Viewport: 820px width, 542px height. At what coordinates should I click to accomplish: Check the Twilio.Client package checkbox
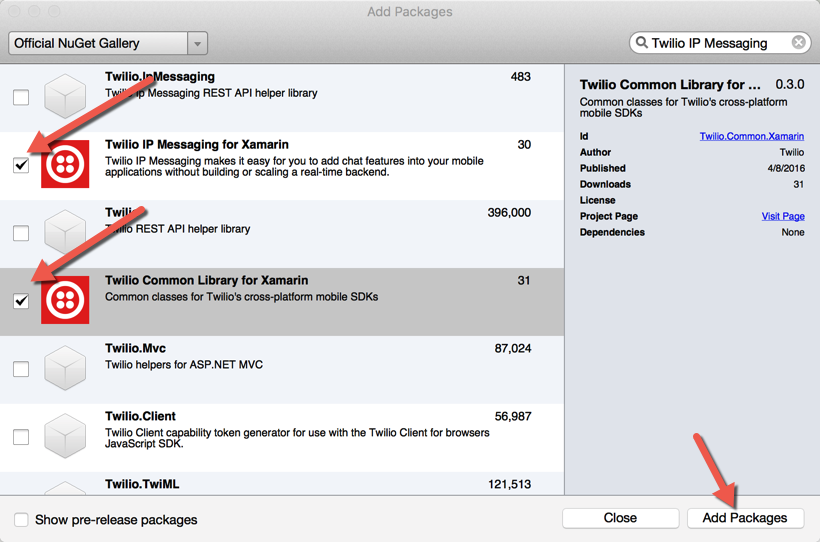coord(21,437)
